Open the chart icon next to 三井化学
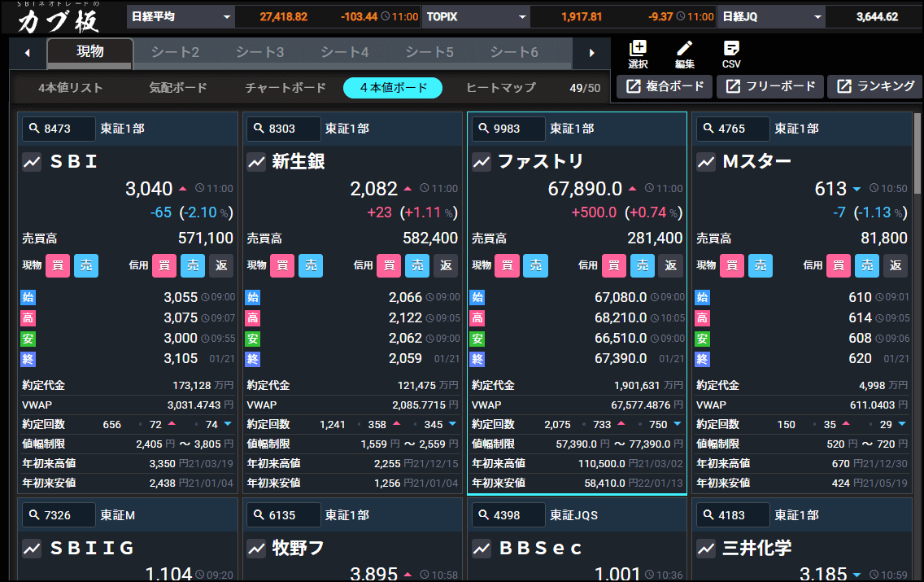 (706, 549)
